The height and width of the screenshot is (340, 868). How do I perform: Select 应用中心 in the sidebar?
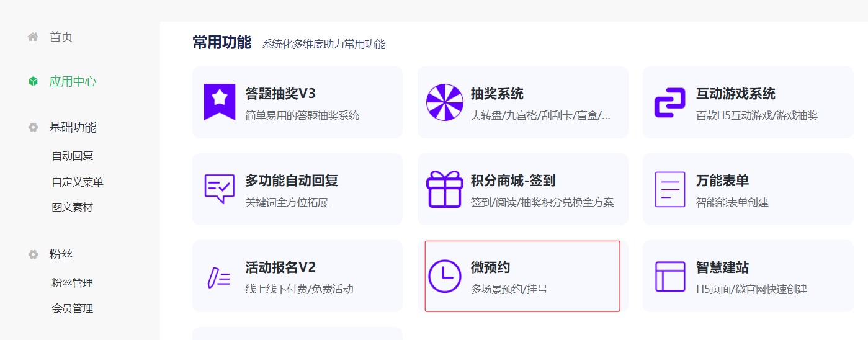73,81
